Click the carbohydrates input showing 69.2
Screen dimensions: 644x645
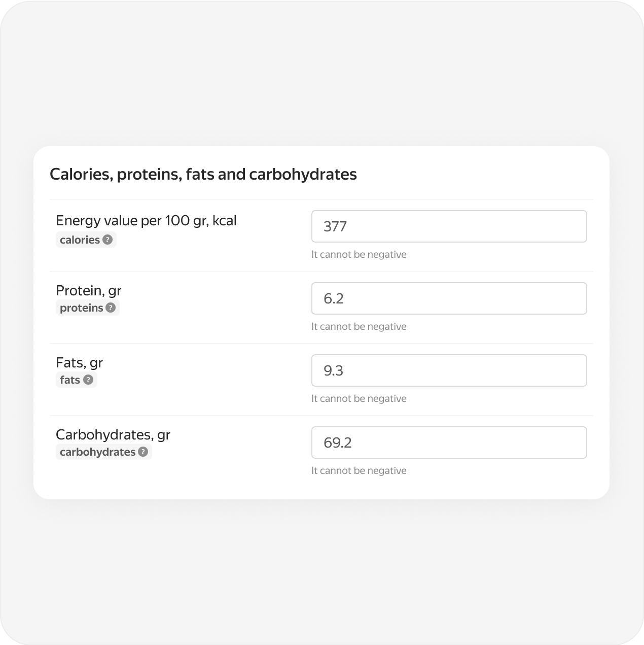[449, 443]
